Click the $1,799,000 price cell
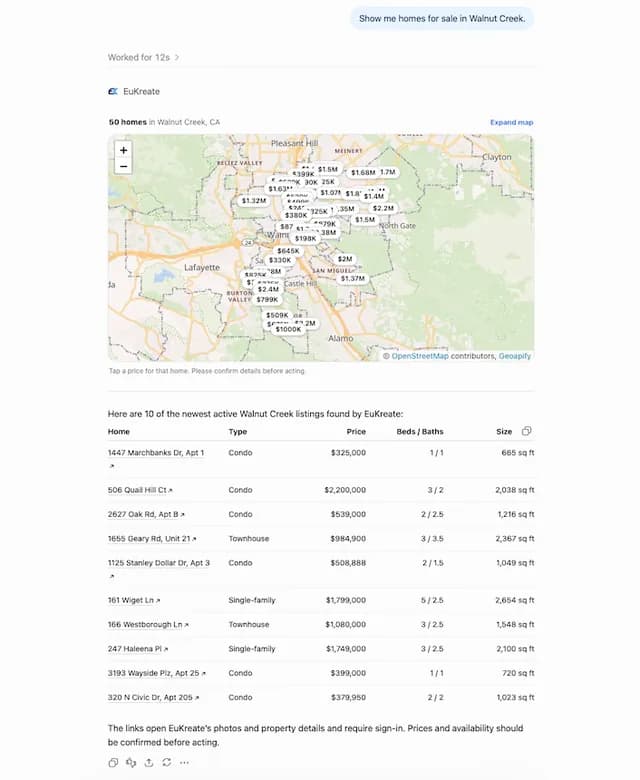The width and height of the screenshot is (640, 780). click(346, 600)
